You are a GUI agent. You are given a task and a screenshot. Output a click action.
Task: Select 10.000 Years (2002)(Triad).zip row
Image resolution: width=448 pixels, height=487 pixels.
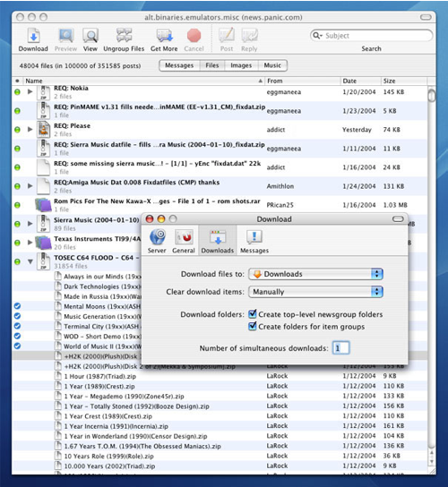pos(220,466)
